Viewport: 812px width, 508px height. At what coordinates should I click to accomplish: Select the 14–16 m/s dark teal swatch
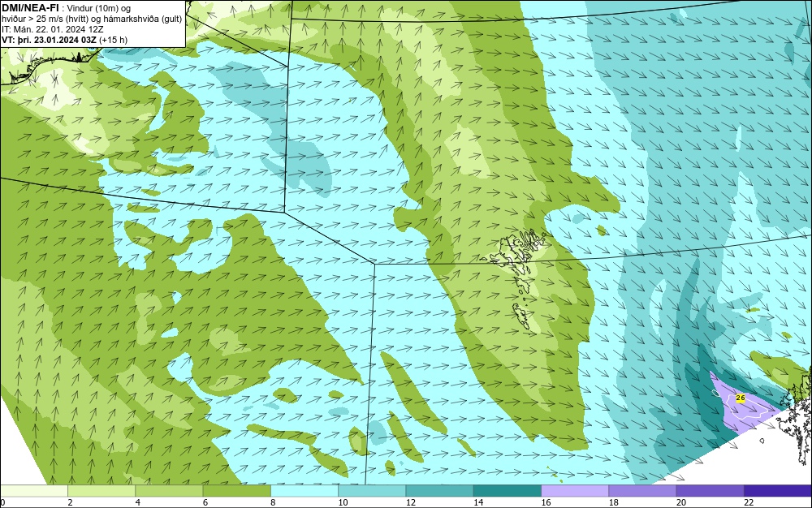[508, 490]
